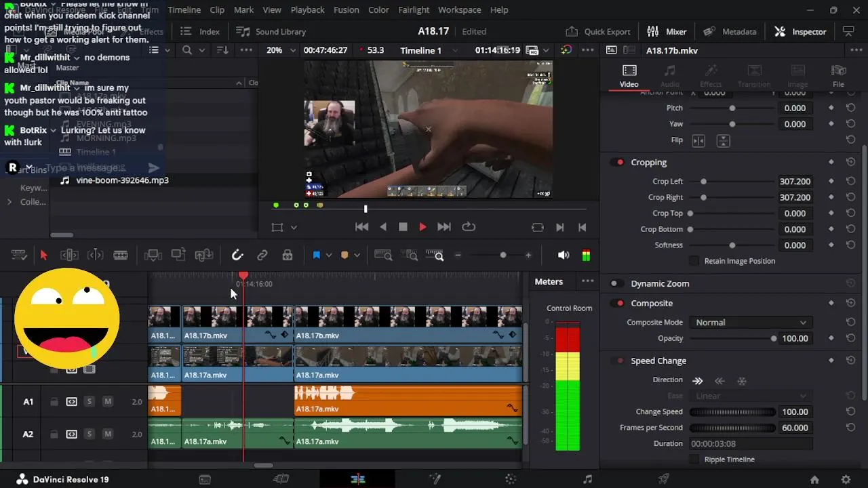Check the Ripple Timeline checkbox
The width and height of the screenshot is (868, 488).
point(694,460)
